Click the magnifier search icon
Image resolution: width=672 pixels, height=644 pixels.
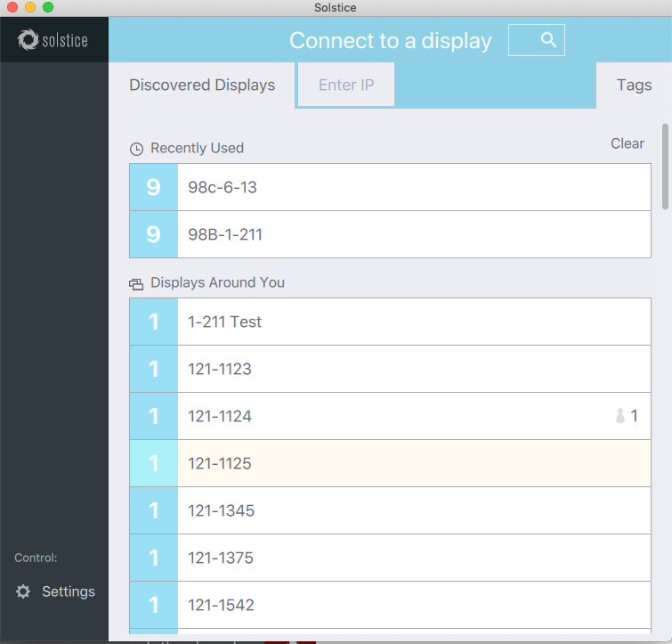[x=548, y=40]
